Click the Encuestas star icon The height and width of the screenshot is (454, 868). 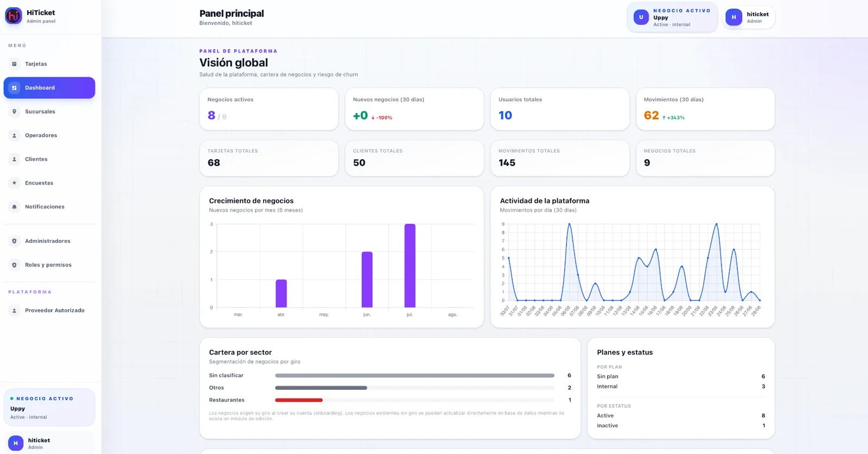click(x=14, y=183)
